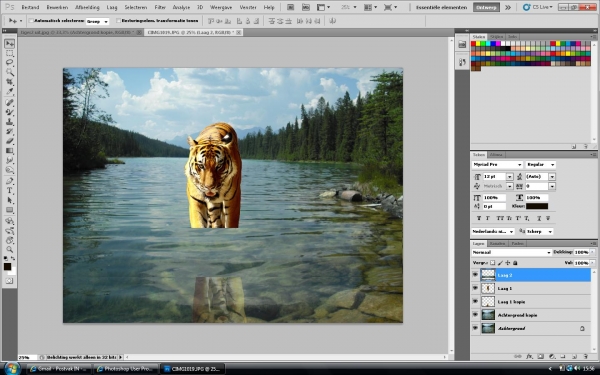Select the Pen tool

click(10, 181)
